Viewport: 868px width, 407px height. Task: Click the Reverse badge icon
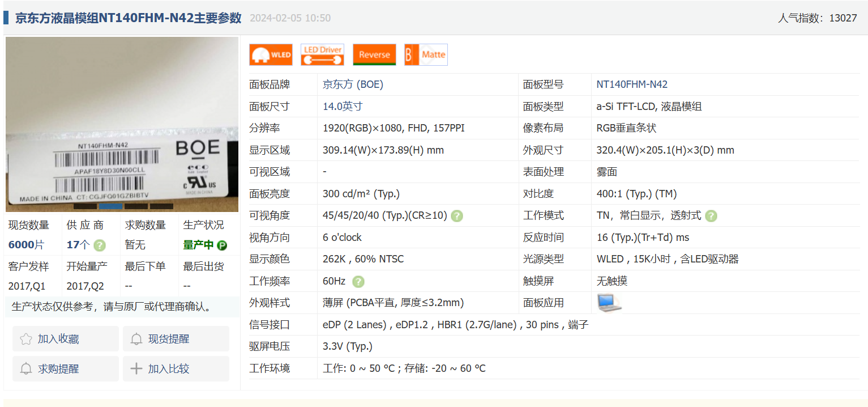click(374, 54)
